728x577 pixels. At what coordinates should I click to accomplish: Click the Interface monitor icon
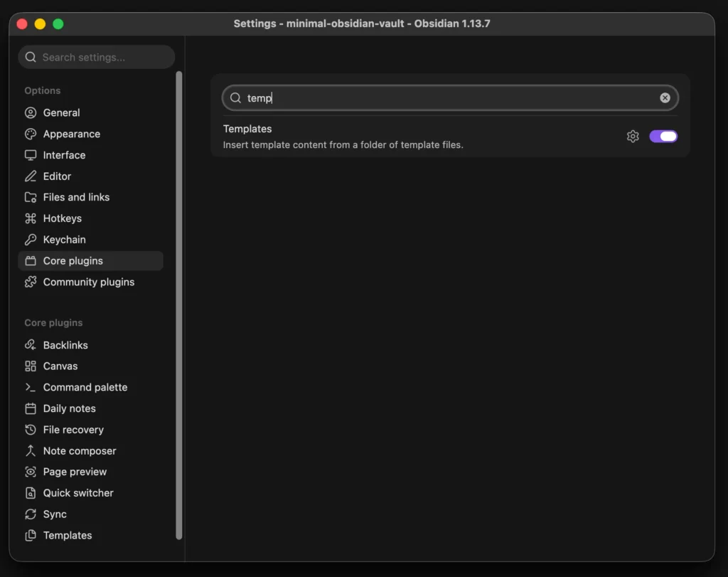tap(31, 155)
